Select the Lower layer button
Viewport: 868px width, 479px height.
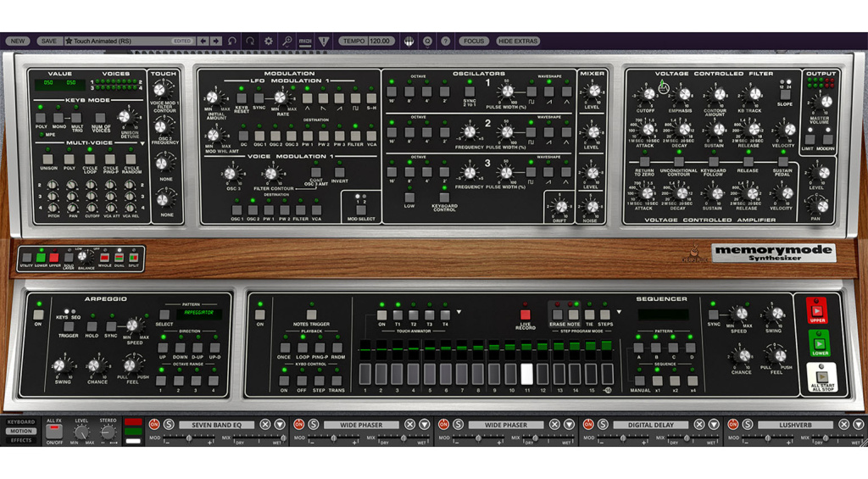tap(41, 258)
